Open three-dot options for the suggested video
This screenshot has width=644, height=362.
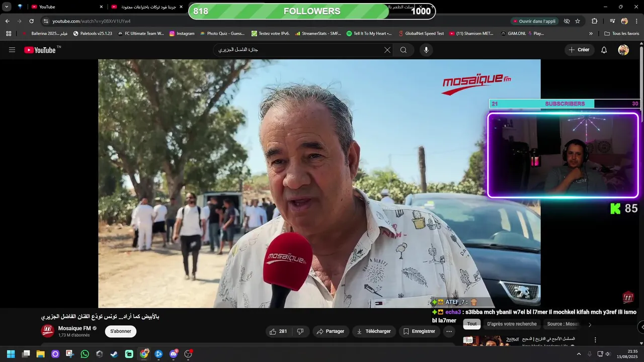(x=595, y=340)
